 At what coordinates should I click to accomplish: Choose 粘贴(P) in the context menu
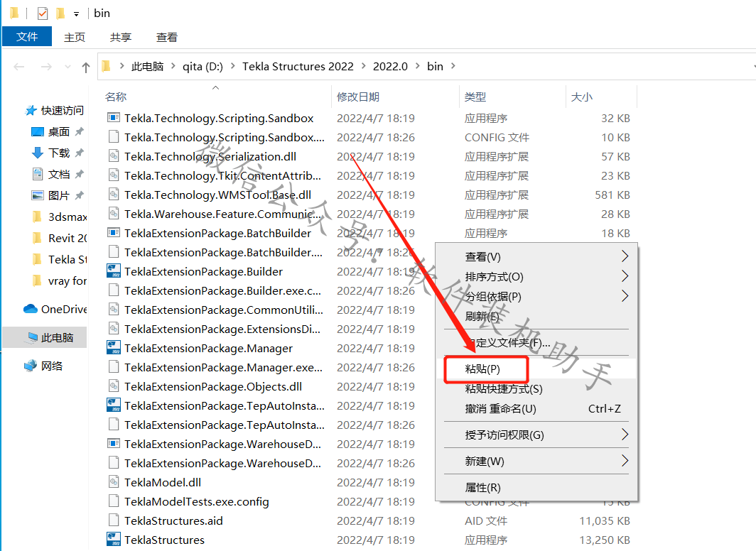536,369
